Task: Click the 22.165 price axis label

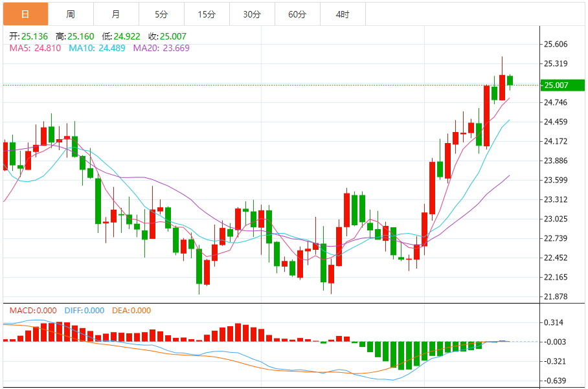Action: coord(556,277)
